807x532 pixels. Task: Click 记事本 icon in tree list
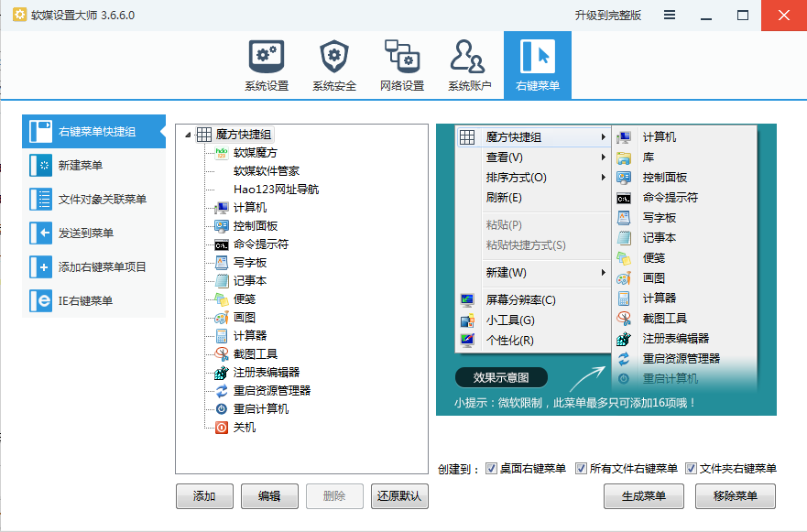[222, 281]
